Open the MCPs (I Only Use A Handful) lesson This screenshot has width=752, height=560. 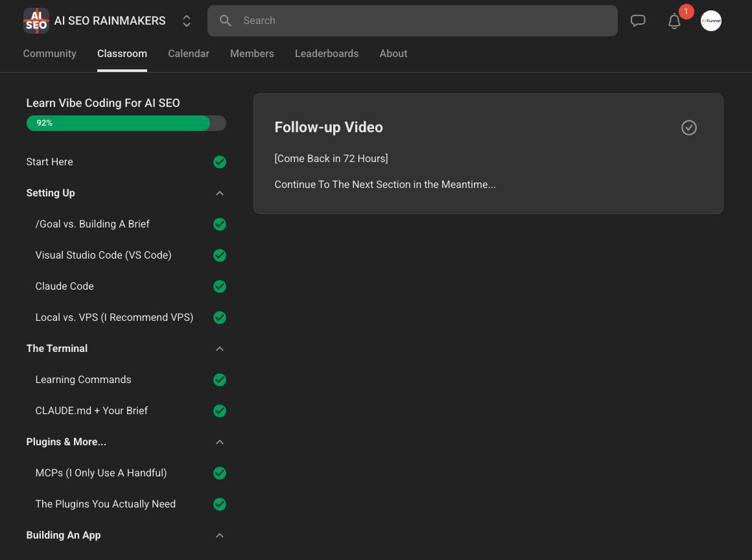coord(101,473)
